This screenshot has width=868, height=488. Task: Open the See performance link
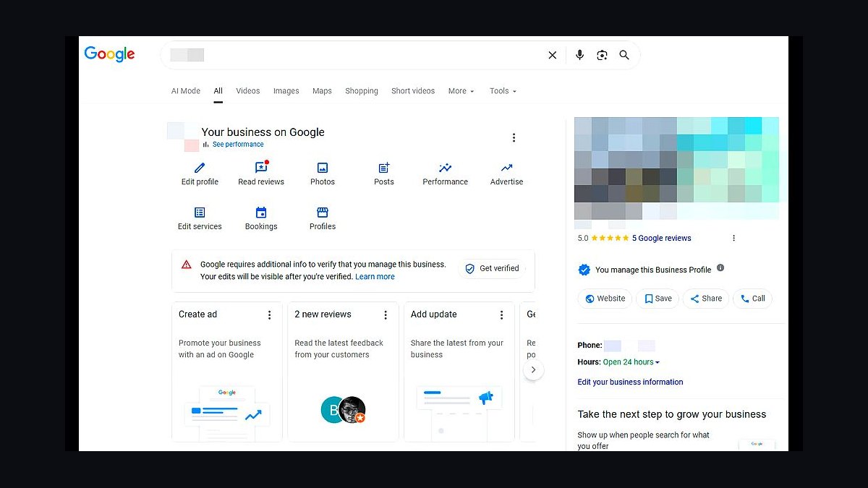(238, 145)
